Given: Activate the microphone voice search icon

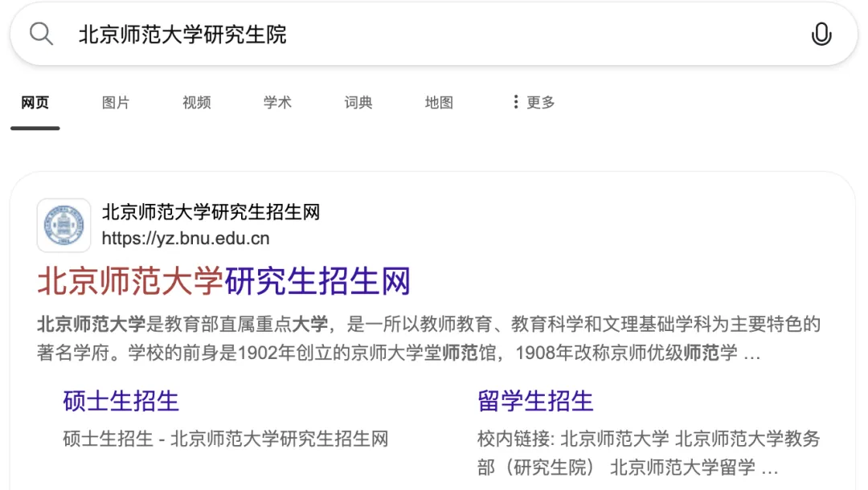Looking at the screenshot, I should point(821,35).
